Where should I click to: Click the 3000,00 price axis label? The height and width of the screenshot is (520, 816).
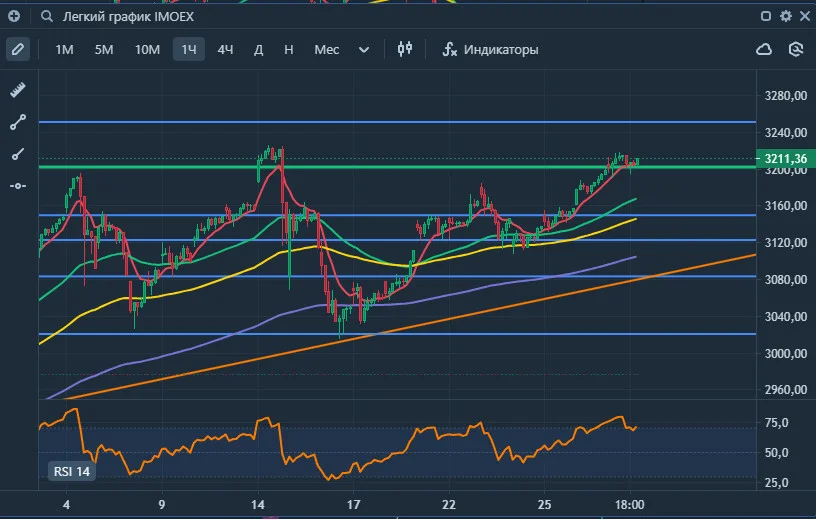click(785, 353)
